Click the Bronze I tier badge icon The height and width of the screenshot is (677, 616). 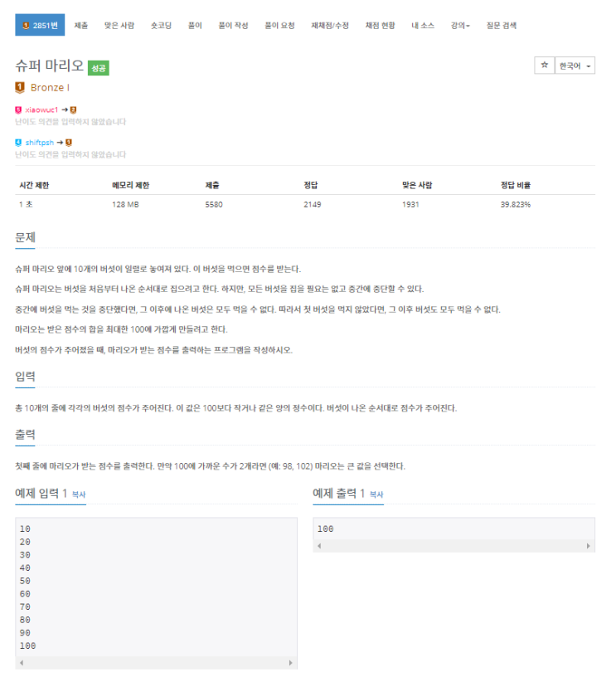20,88
